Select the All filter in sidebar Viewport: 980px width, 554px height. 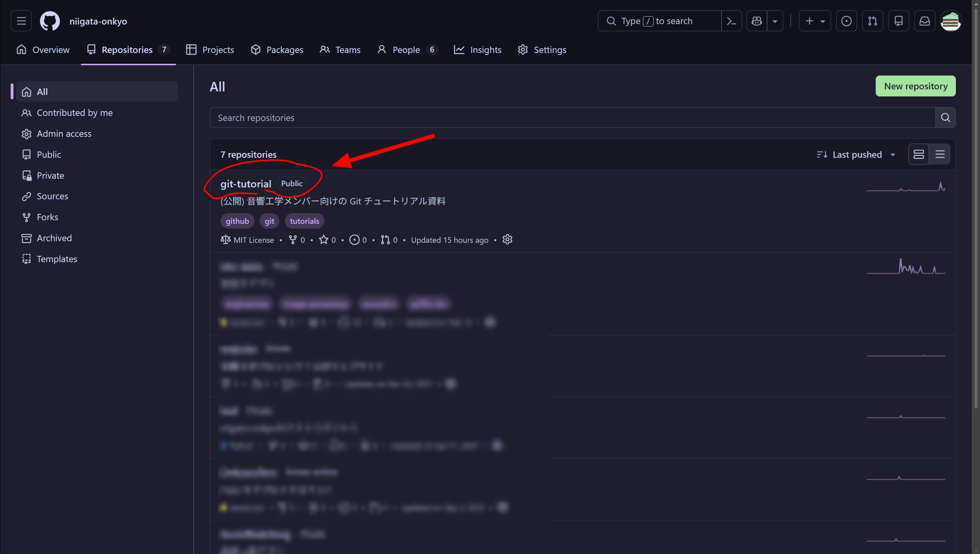click(97, 92)
